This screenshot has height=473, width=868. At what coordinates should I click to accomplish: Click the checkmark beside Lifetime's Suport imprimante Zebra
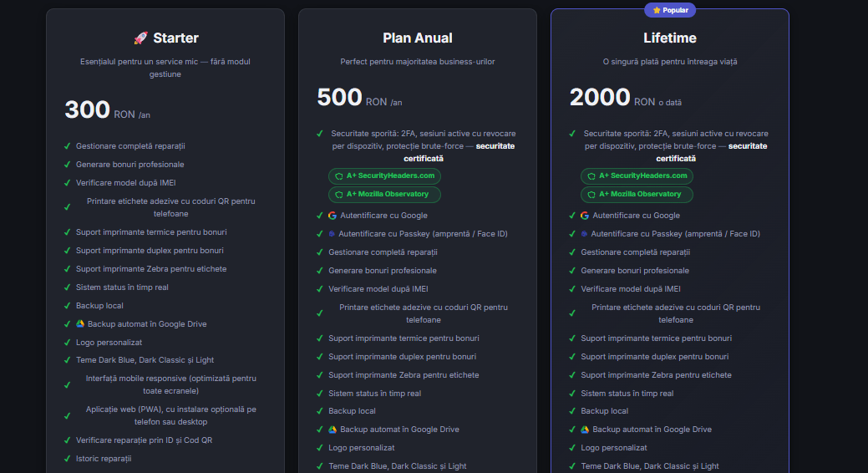coord(571,375)
